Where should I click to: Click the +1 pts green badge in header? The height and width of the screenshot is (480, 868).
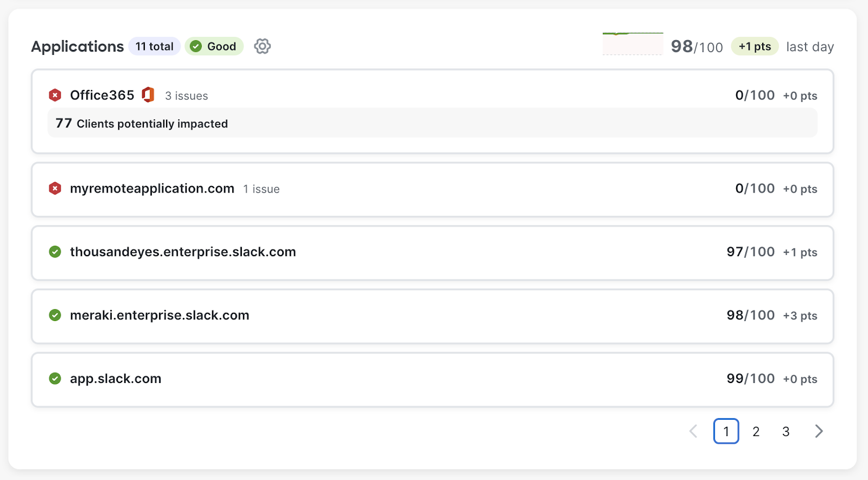755,47
